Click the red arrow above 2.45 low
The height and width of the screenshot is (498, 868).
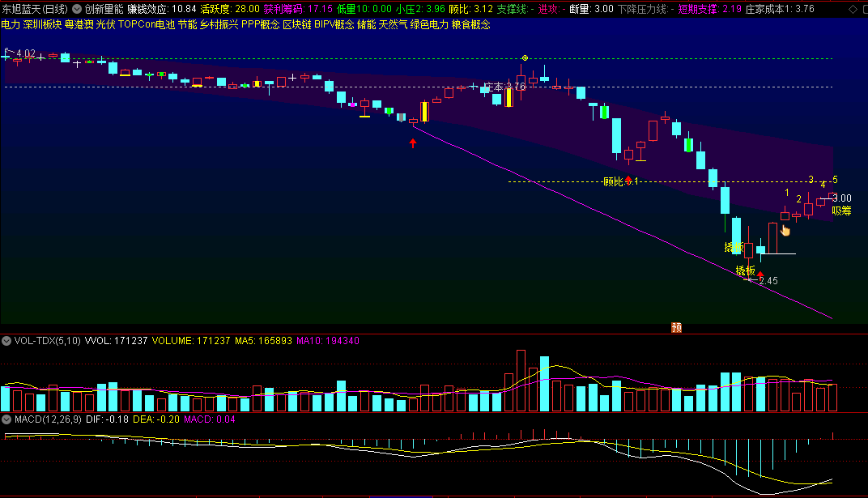[760, 274]
